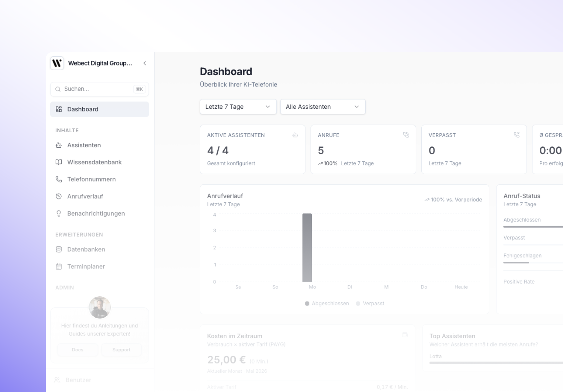
Task: Click the Benachrichtigungen lightbulb icon
Action: coord(59,214)
